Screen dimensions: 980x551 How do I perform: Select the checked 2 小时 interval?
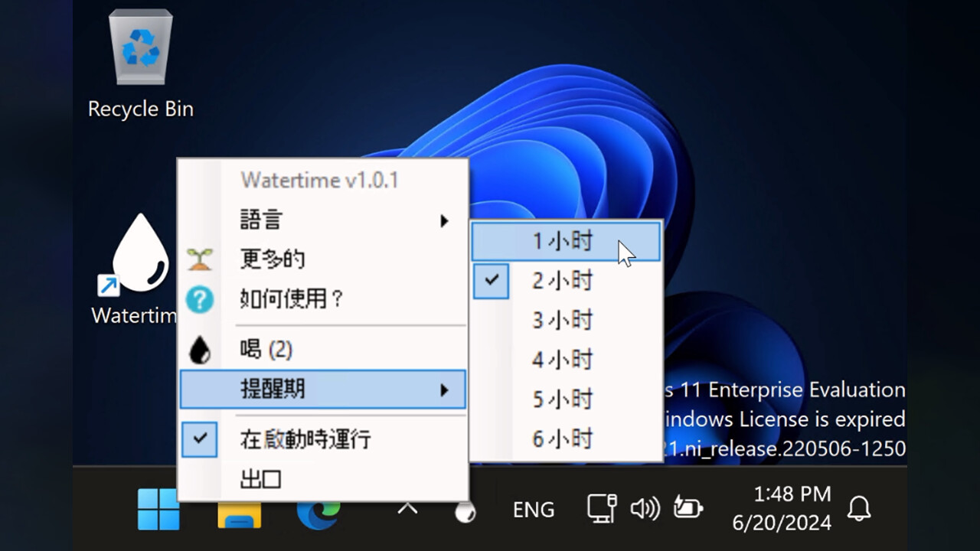tap(563, 281)
